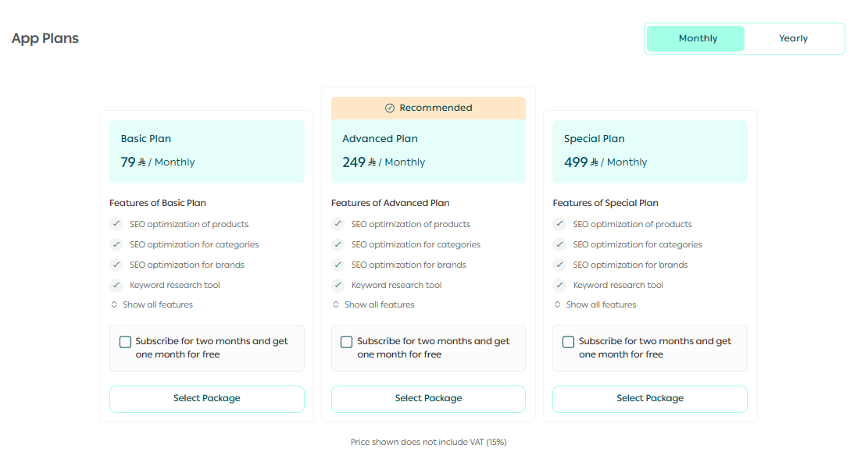Click Special Plan SEO products checkmark icon
This screenshot has width=868, height=466.
(559, 224)
